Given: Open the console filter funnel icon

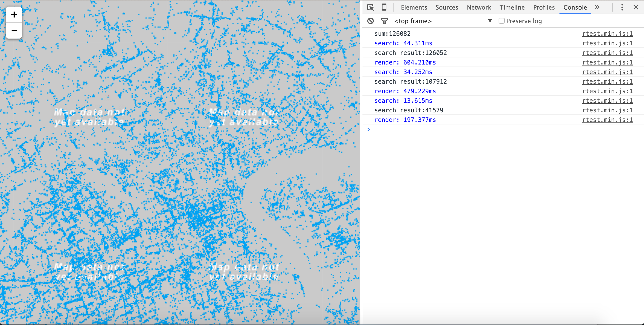Looking at the screenshot, I should tap(384, 21).
